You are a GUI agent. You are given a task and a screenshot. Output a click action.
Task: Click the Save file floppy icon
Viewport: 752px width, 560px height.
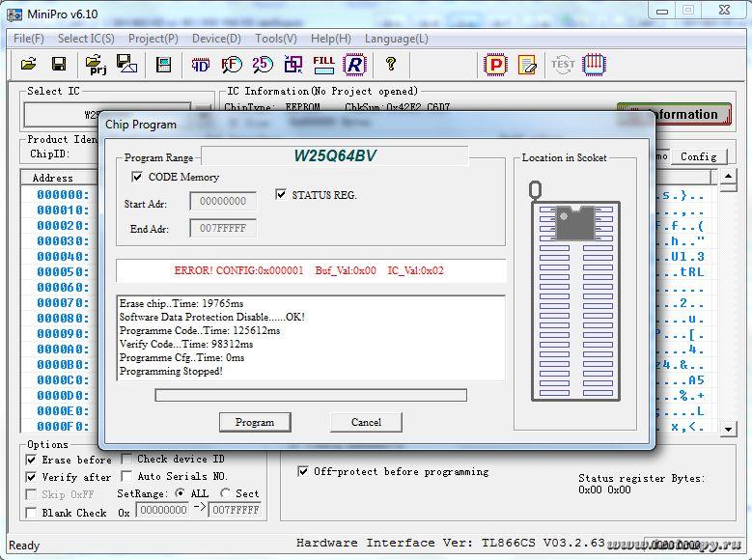tap(59, 65)
